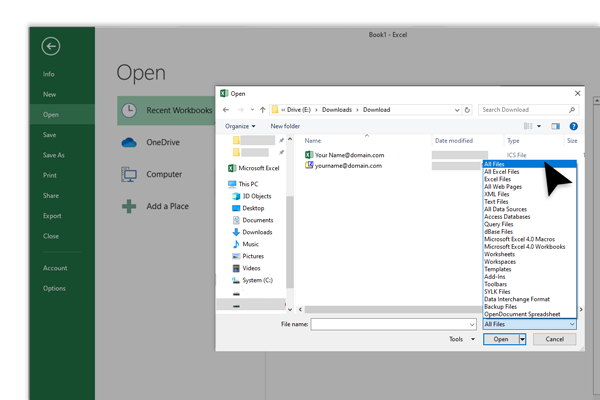Open Desktop in navigation tree

tap(248, 208)
